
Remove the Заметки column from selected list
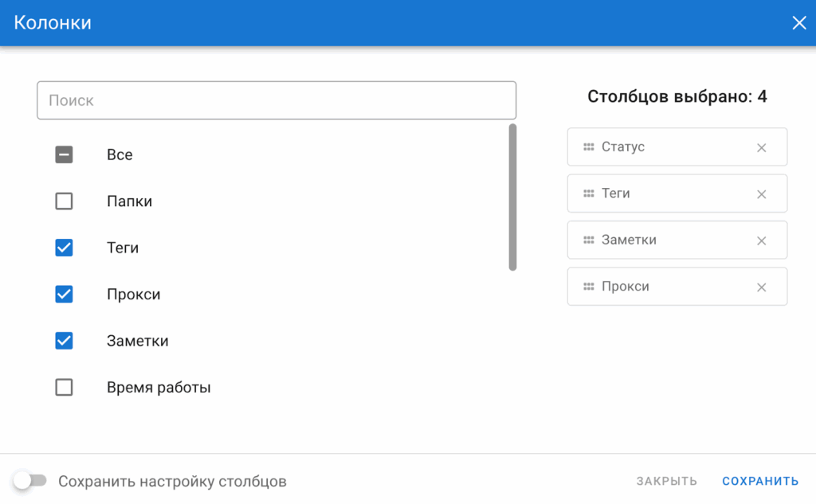pos(761,240)
